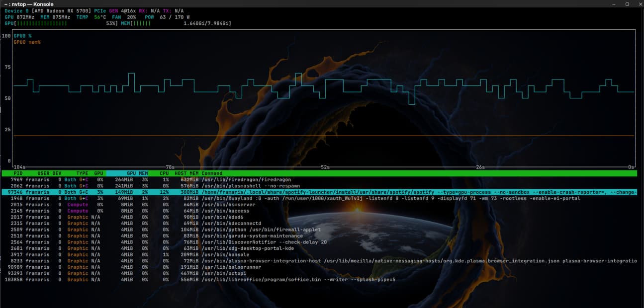This screenshot has height=308, width=644.
Task: Select the highlighted spotify gpu-process row
Action: tap(318, 192)
